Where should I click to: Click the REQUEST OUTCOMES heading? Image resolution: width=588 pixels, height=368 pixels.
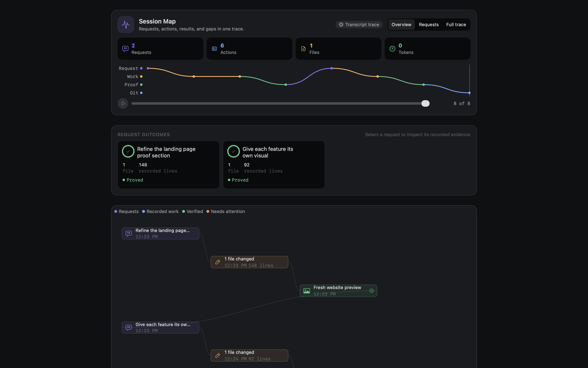[144, 135]
